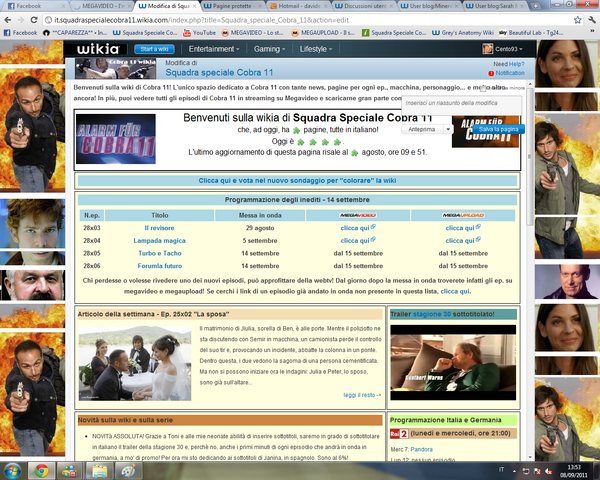600x480 pixels.
Task: Switch to the MEGAVIDEO browser tab
Action: tap(101, 6)
